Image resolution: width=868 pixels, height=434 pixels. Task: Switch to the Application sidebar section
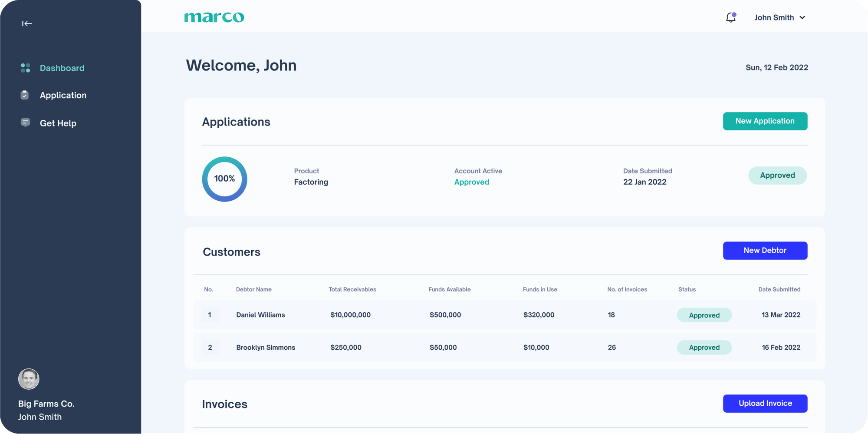(x=63, y=95)
